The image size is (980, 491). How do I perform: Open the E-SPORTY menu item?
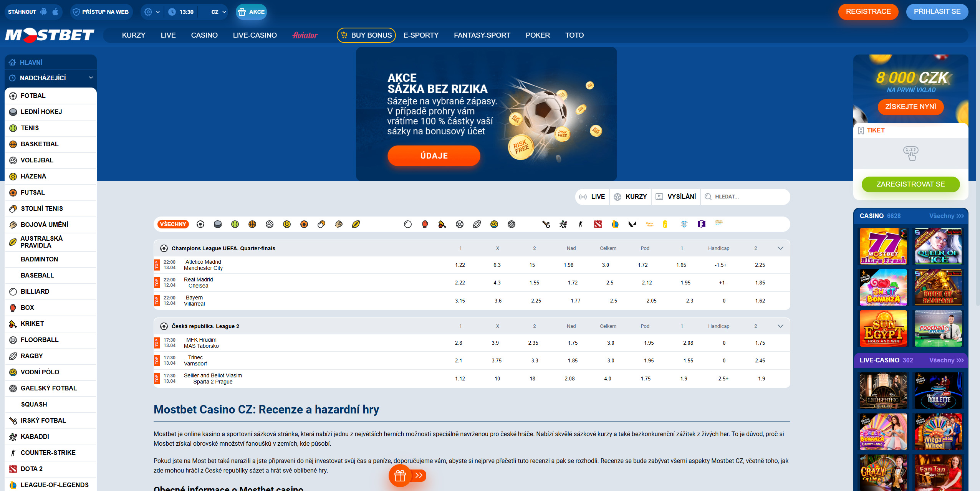pos(421,35)
